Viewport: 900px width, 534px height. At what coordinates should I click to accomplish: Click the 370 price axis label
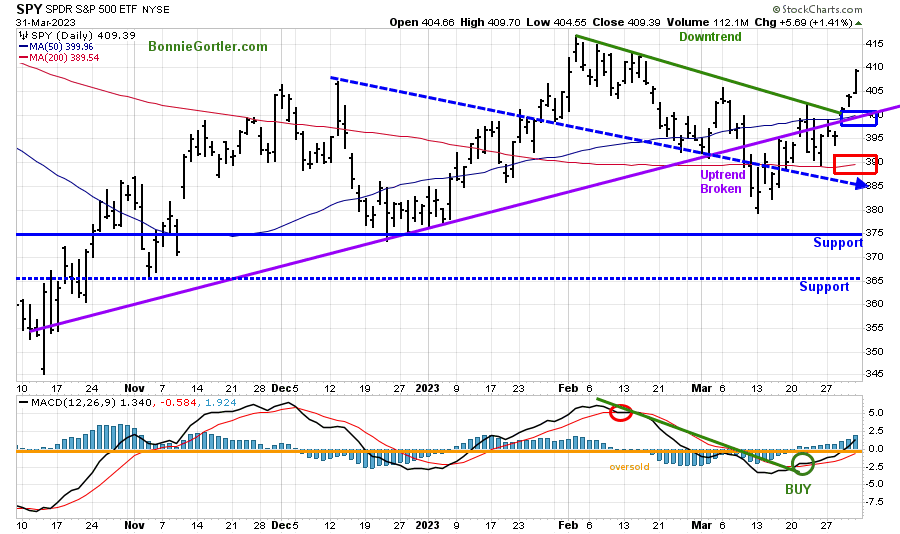(x=874, y=256)
